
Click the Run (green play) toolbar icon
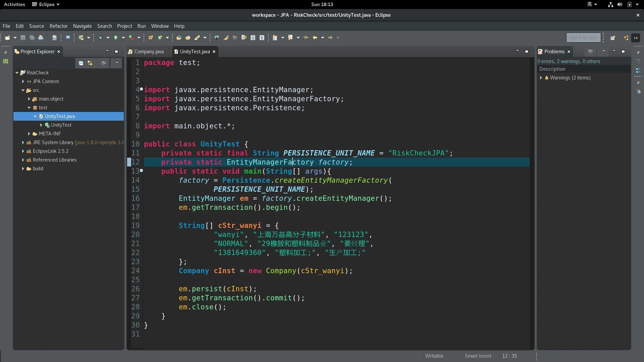116,38
